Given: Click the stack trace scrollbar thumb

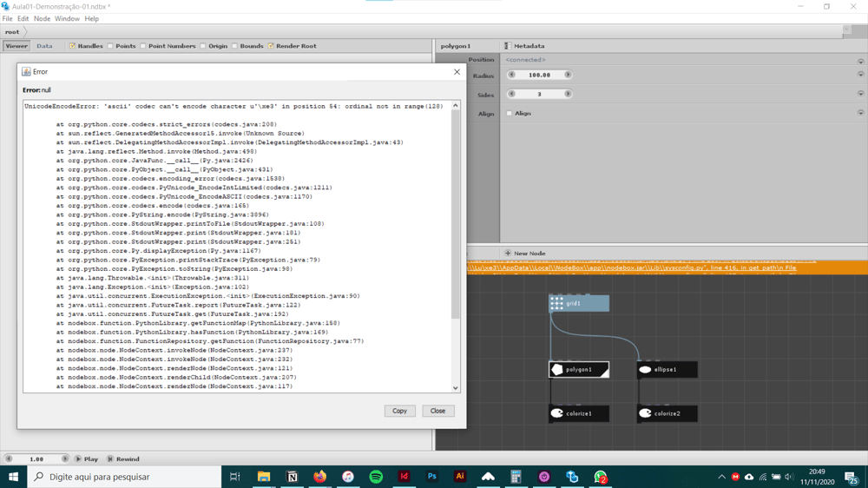Looking at the screenshot, I should [x=456, y=214].
